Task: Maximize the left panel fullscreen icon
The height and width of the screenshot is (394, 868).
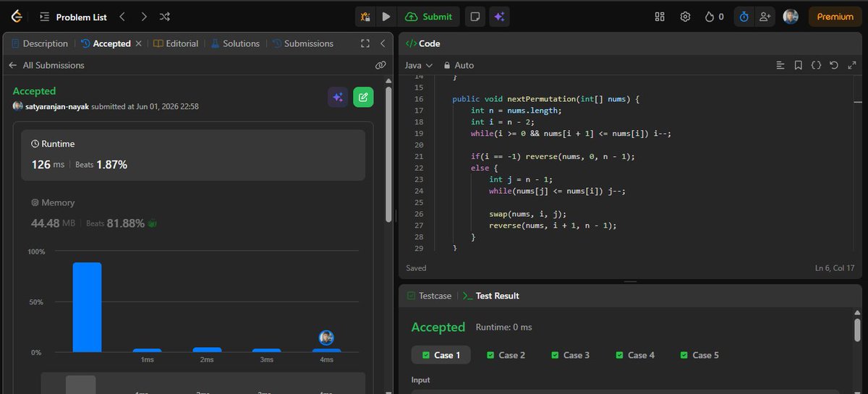Action: (x=365, y=43)
